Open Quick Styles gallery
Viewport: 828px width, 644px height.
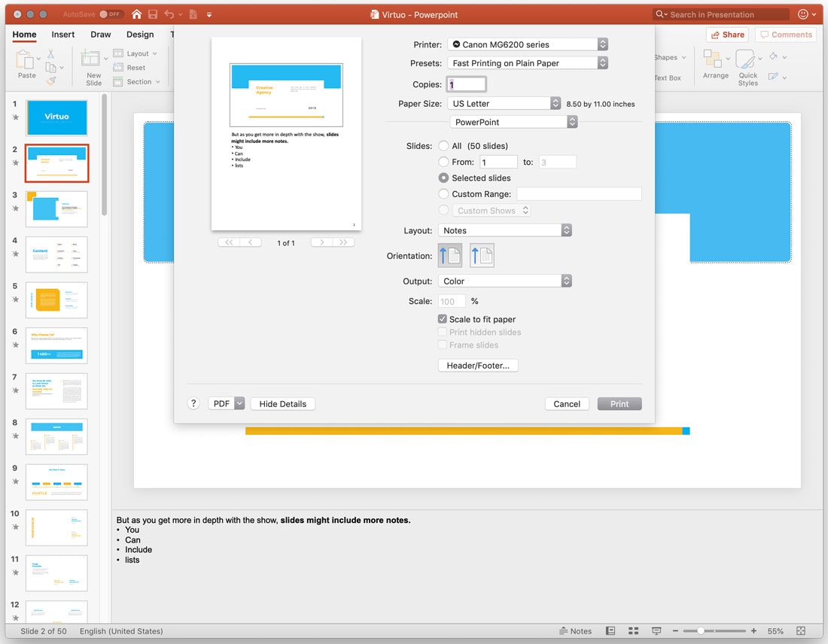(747, 68)
